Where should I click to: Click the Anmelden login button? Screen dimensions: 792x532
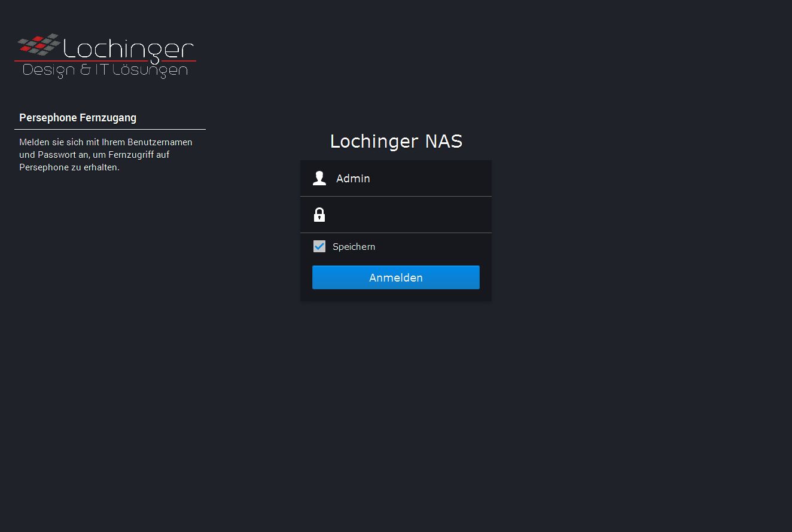tap(396, 277)
